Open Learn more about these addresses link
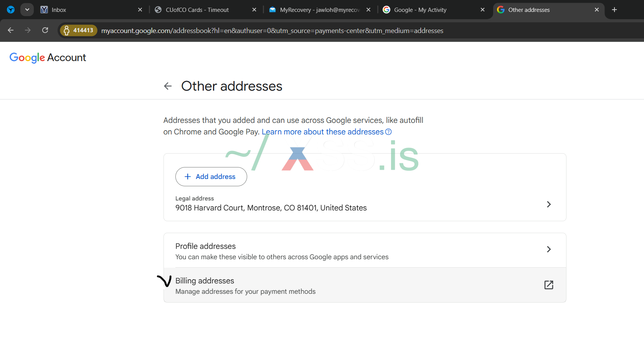 (322, 132)
